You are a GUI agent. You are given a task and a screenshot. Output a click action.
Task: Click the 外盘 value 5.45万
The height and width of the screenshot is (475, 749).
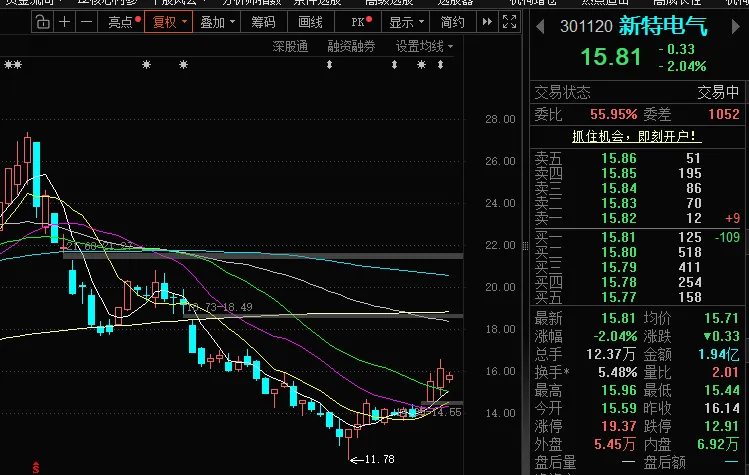click(615, 444)
